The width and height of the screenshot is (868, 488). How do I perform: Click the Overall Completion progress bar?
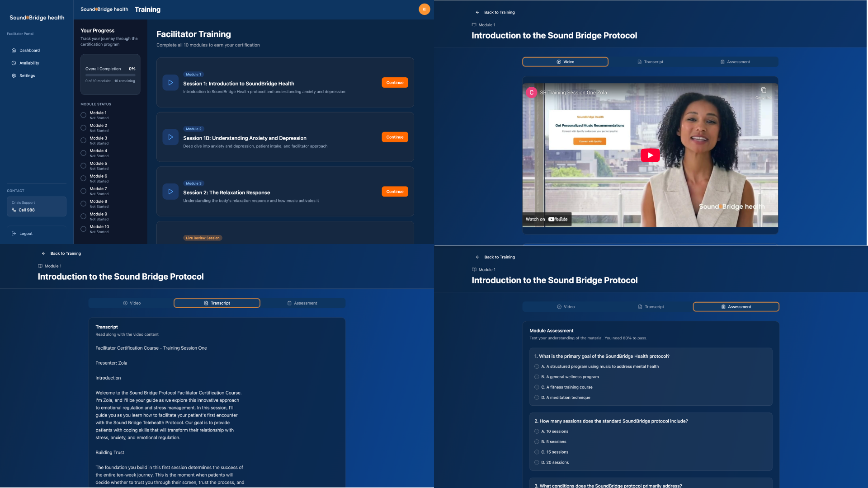pos(110,75)
